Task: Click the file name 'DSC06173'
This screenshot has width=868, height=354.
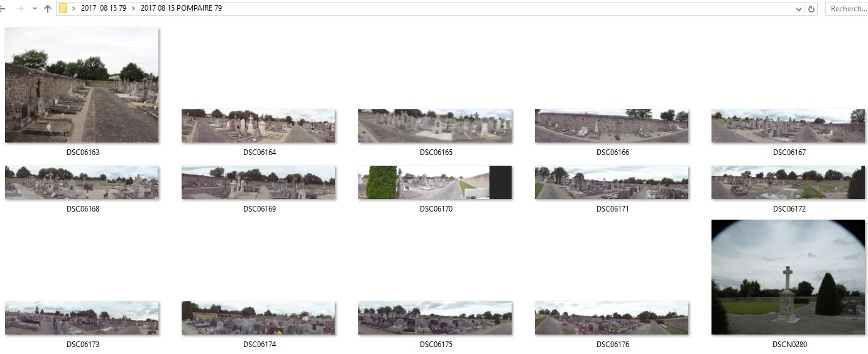Action: pyautogui.click(x=83, y=345)
